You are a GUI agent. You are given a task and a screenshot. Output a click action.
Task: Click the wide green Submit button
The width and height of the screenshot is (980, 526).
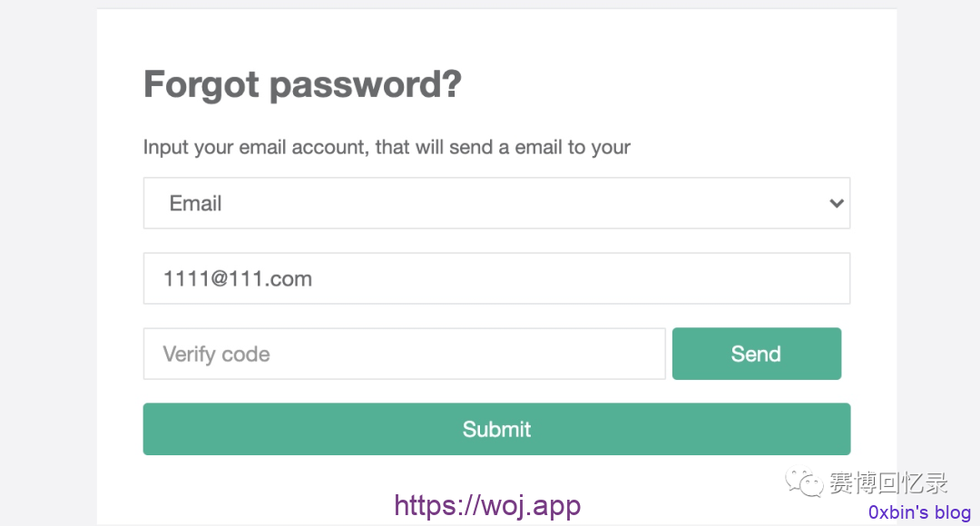point(496,429)
